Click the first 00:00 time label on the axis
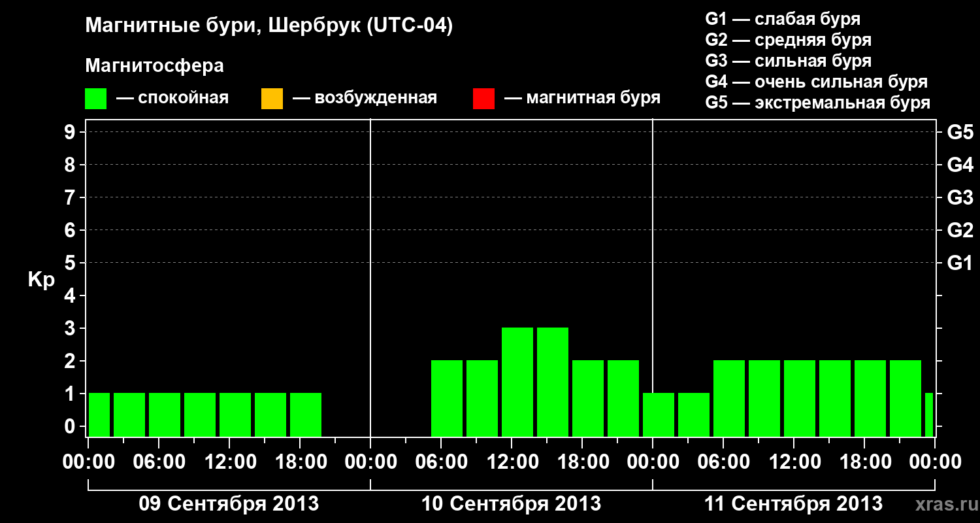This screenshot has width=980, height=523. coord(88,462)
